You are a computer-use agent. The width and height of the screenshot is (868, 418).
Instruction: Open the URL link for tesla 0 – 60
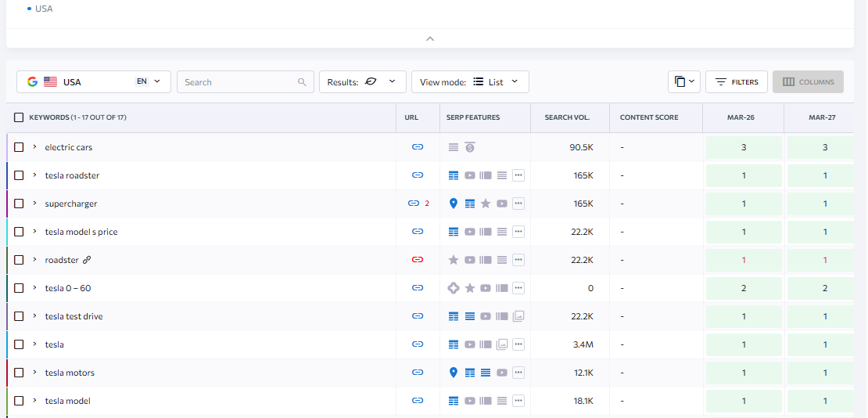[418, 288]
